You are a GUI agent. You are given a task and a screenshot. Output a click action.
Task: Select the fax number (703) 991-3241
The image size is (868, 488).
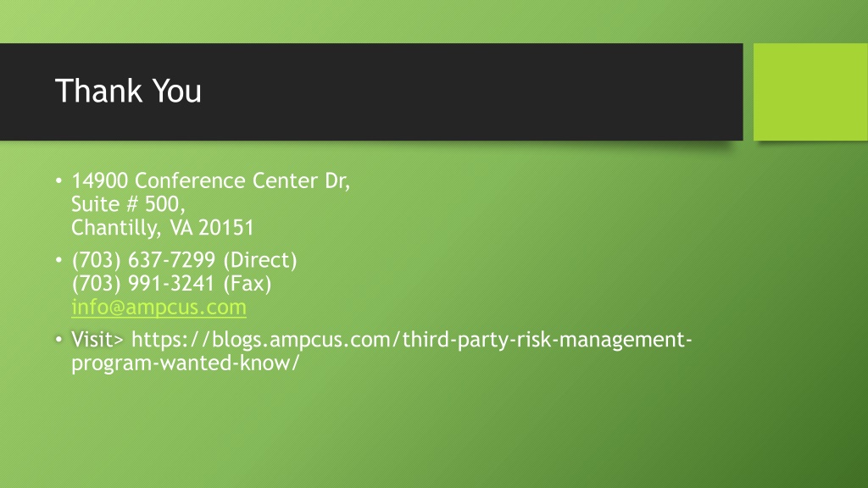point(142,283)
